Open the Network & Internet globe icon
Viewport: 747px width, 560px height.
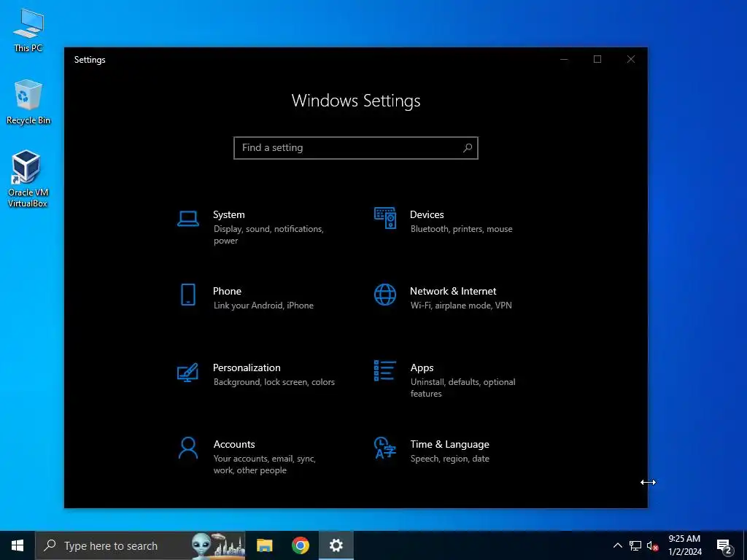click(x=385, y=295)
